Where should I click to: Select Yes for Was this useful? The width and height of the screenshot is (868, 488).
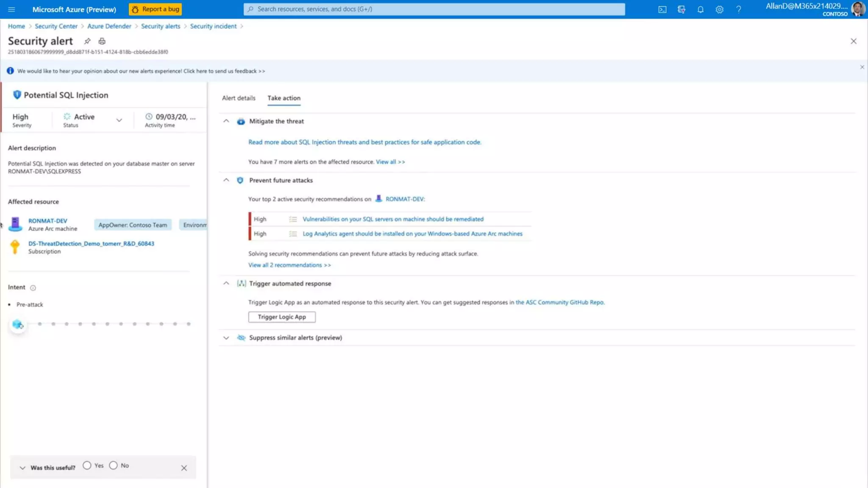click(x=87, y=465)
